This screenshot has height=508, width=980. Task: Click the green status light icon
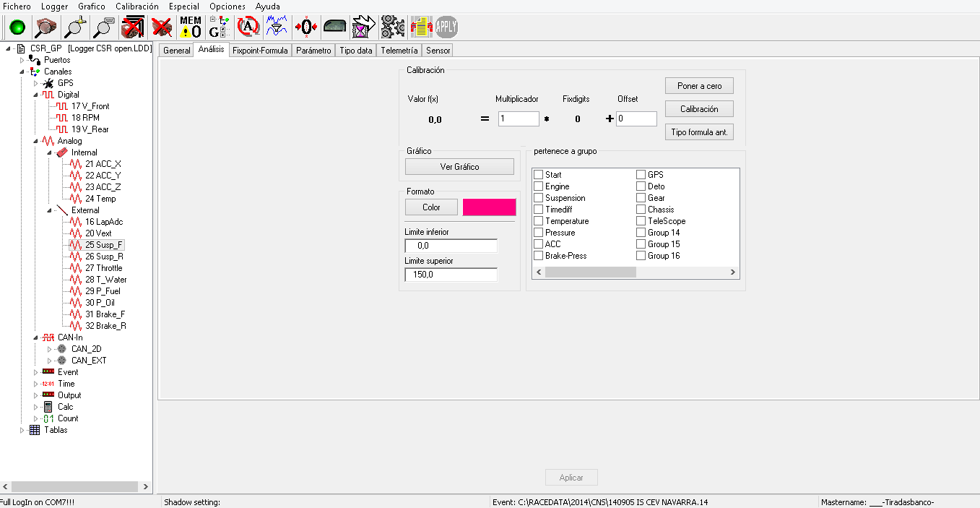pos(17,27)
